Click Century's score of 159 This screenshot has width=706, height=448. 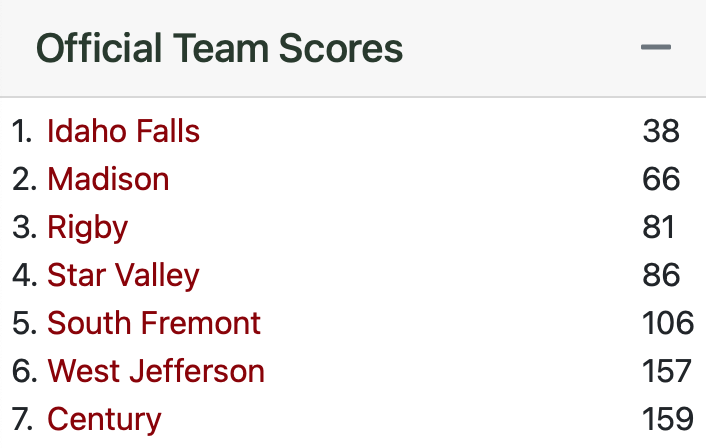pos(667,419)
